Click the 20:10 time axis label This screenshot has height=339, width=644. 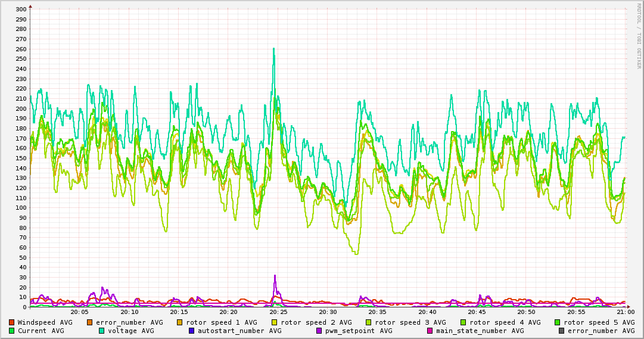pyautogui.click(x=129, y=312)
